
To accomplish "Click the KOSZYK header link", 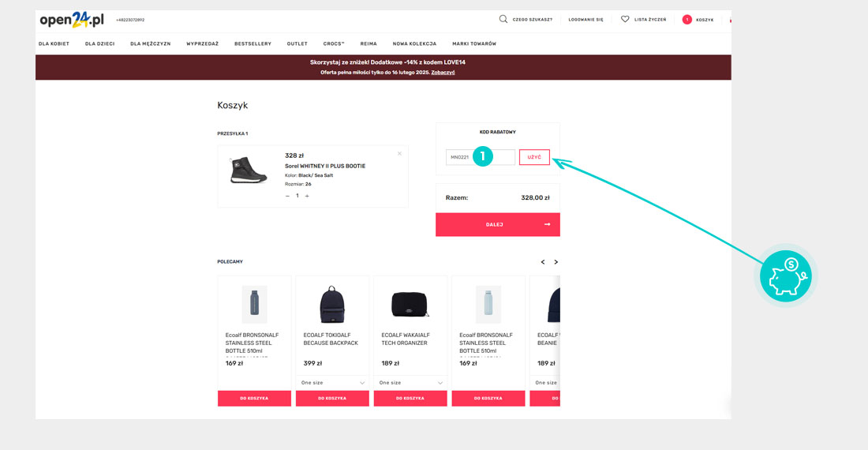I will coord(705,20).
